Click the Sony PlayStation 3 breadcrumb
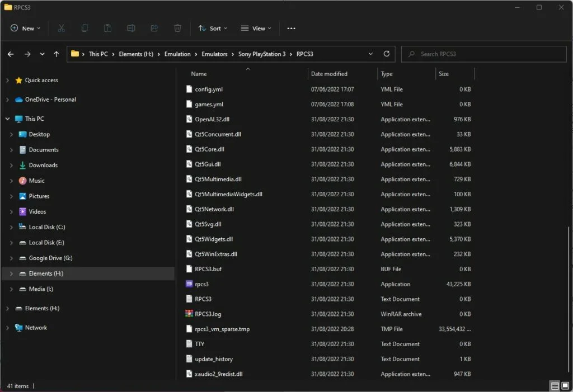 262,54
